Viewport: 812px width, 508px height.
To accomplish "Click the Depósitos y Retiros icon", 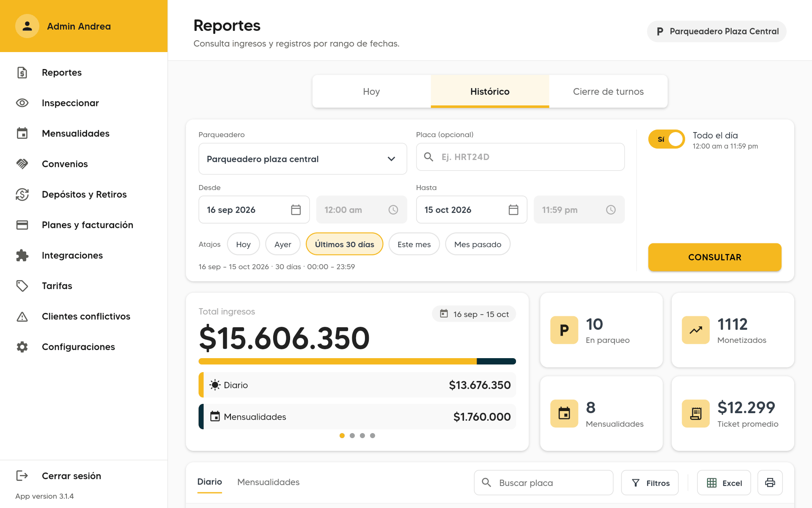I will pyautogui.click(x=22, y=194).
